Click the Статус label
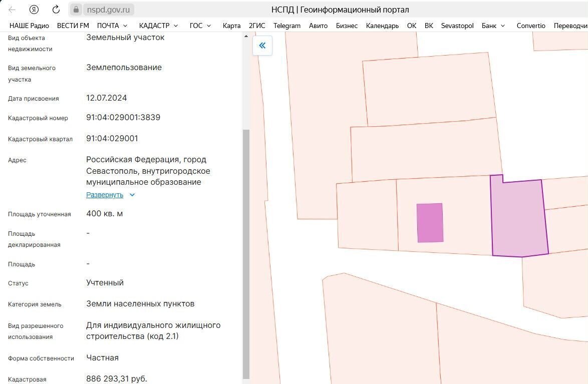 point(18,283)
